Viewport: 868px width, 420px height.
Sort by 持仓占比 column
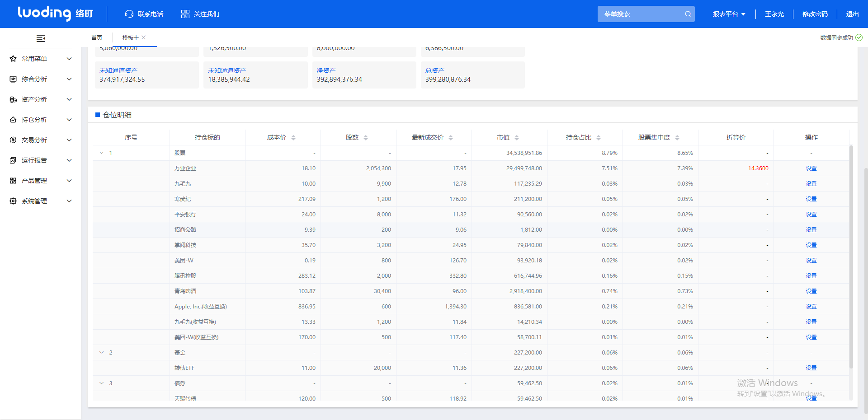pos(599,138)
